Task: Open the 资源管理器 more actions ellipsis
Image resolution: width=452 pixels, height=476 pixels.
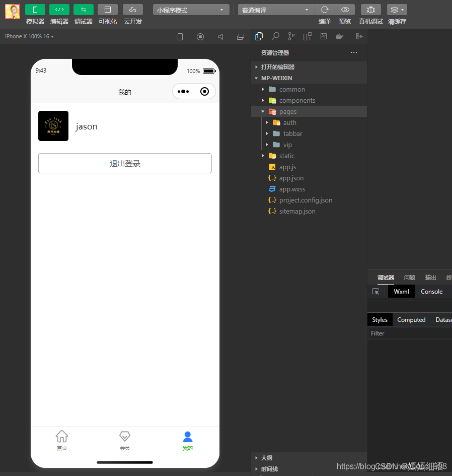Action: [x=354, y=52]
